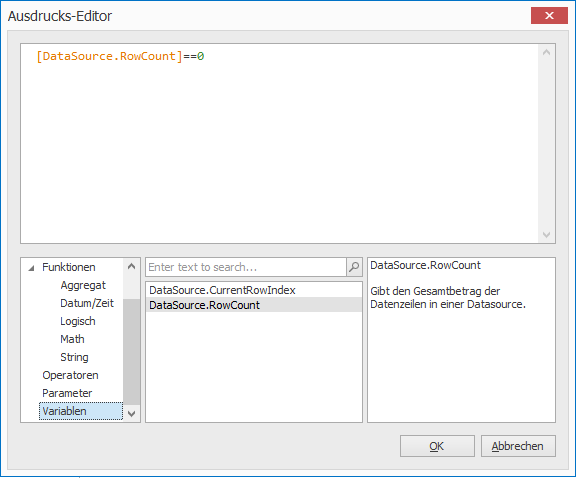Image resolution: width=576 pixels, height=478 pixels.
Task: Click the search magnifier icon
Action: 354,267
